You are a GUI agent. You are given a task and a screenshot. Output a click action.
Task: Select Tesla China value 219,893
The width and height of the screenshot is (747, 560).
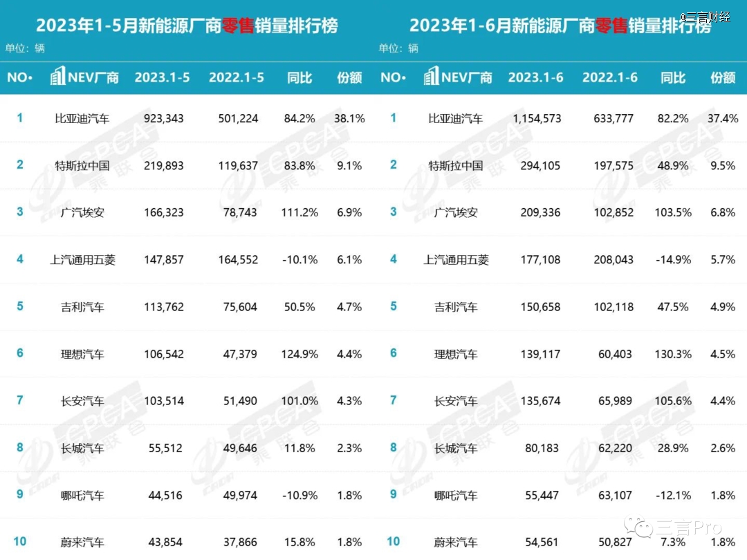pos(163,166)
